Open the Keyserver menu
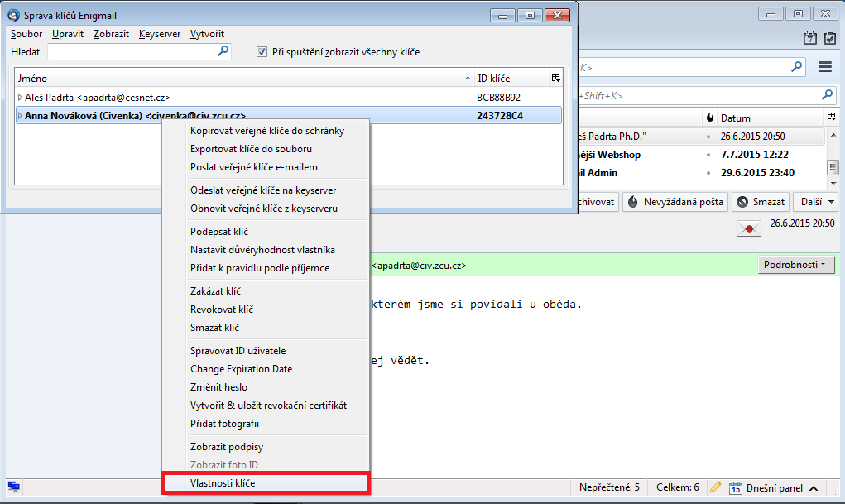Screen dimensions: 845x504 tap(160, 34)
